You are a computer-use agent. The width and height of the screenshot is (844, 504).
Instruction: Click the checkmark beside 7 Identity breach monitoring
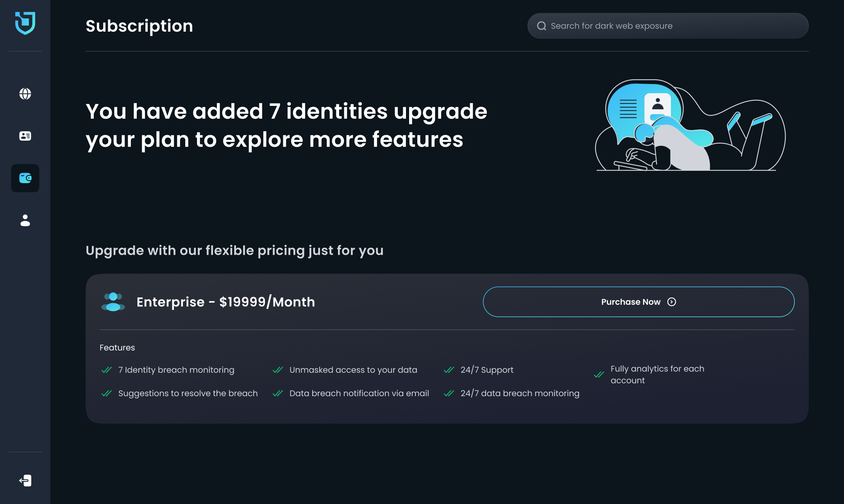106,370
